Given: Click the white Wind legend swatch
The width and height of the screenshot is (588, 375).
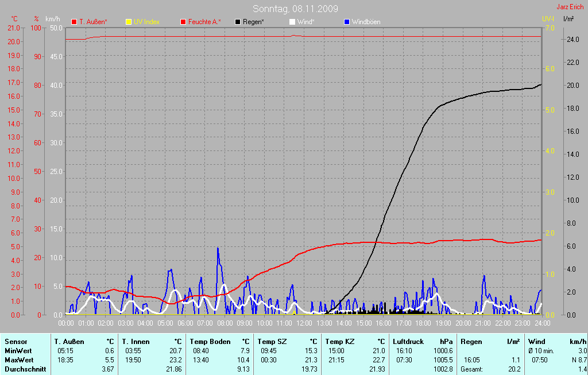Looking at the screenshot, I should (x=292, y=22).
